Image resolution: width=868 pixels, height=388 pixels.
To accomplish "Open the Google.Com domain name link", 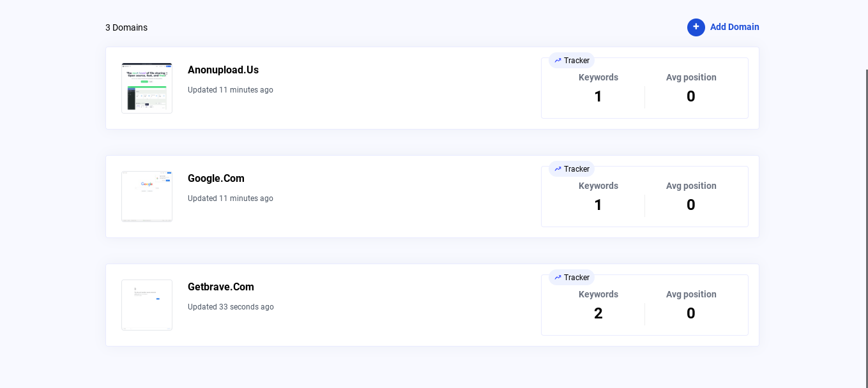I will point(216,178).
